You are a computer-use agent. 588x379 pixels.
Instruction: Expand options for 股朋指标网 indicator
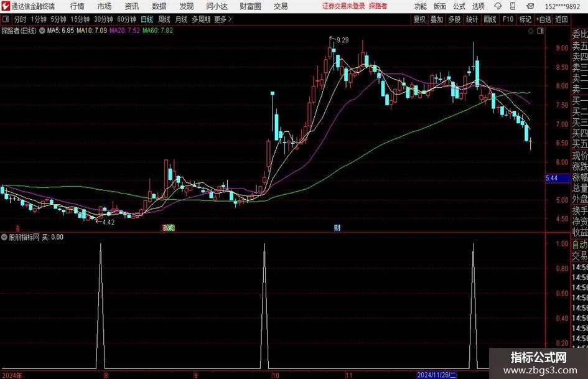(4, 237)
